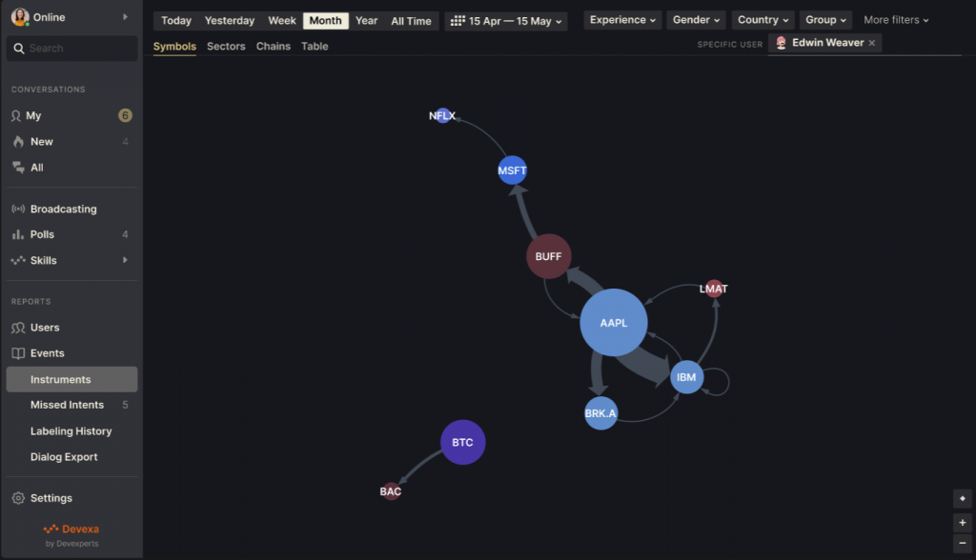Screen dimensions: 976x560
Task: Expand the Online status arrow
Action: 125,17
